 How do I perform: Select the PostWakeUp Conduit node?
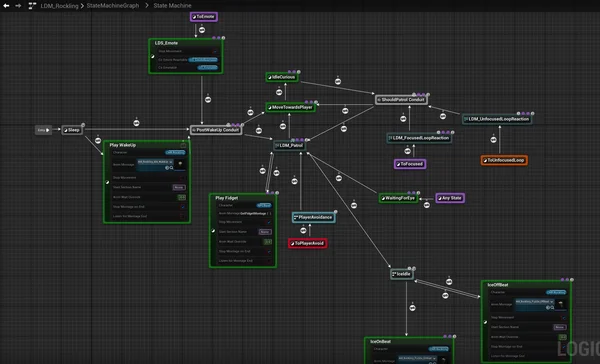point(216,130)
